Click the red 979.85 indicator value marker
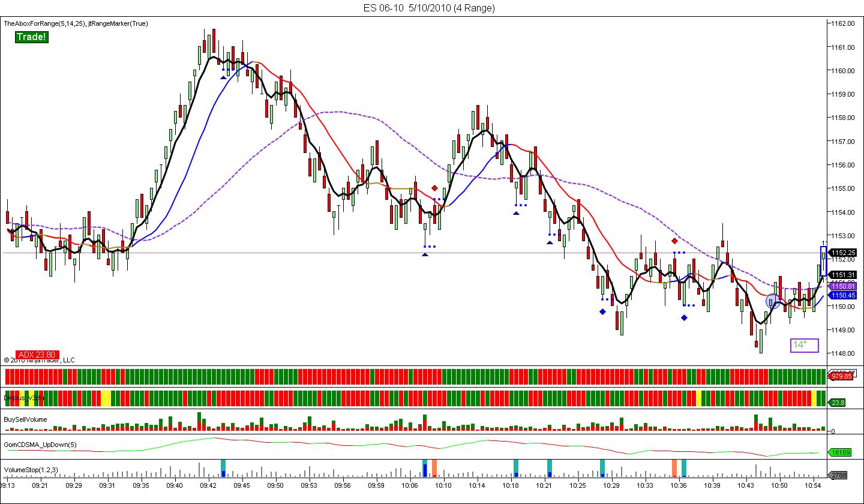 [x=842, y=376]
